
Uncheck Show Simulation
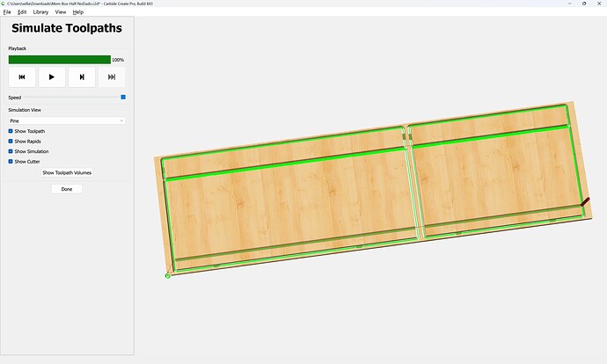(11, 151)
